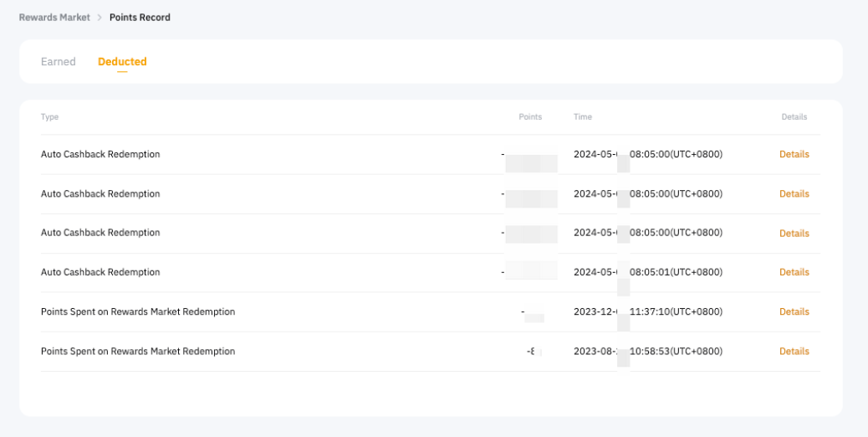Click the Details column header
The width and height of the screenshot is (868, 437).
click(x=794, y=117)
